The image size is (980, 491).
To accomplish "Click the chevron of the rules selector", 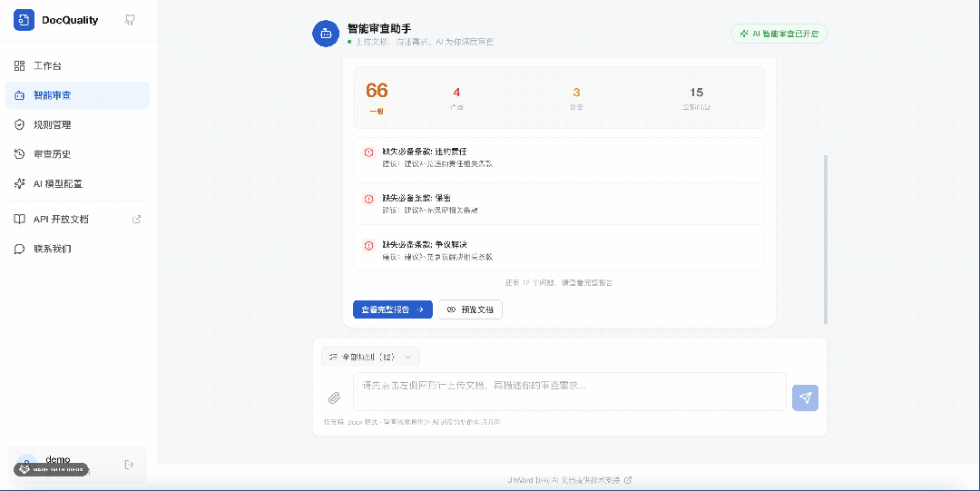I will coord(408,358).
